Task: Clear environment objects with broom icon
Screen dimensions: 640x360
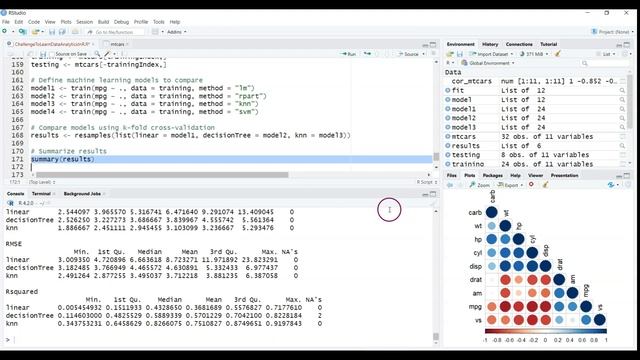Action: point(558,54)
